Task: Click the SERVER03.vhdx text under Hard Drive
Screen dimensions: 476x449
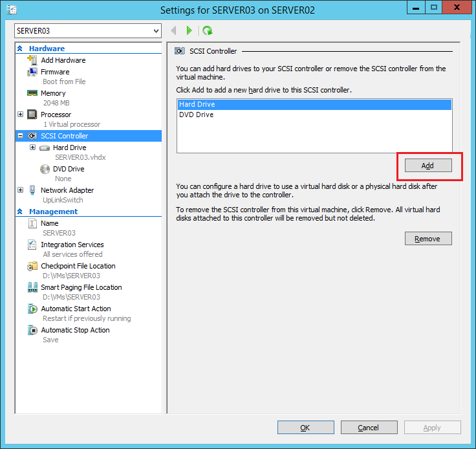Action: point(80,157)
